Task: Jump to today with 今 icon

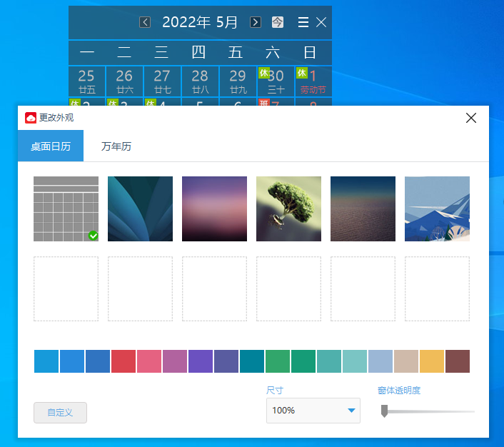Action: click(278, 22)
